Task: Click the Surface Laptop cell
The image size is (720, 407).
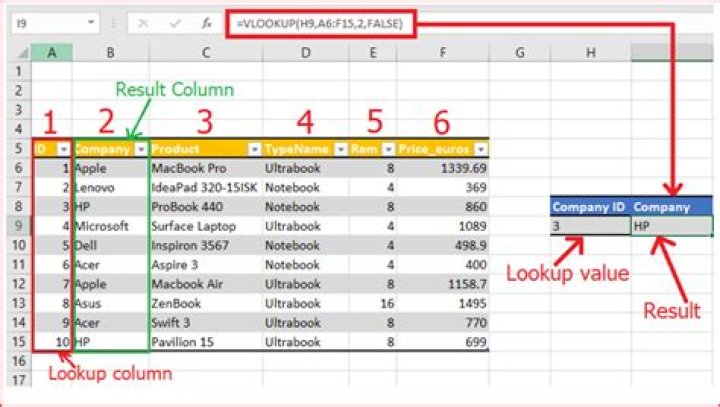Action: (206, 226)
